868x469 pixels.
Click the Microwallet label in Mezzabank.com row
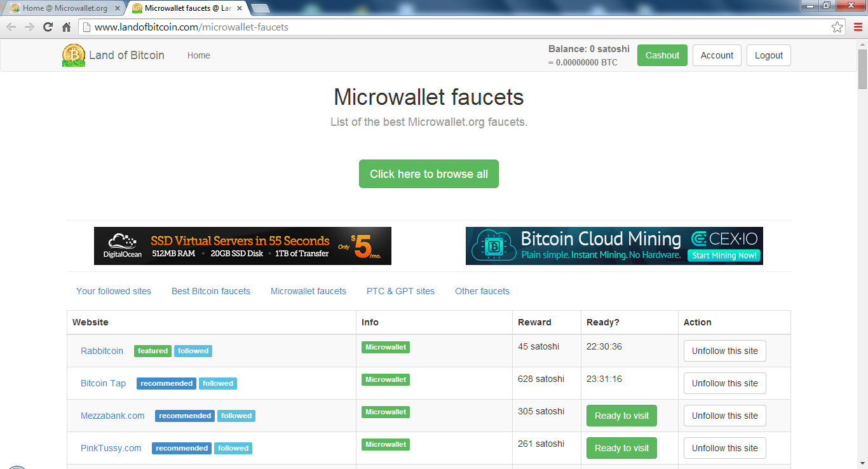tap(386, 412)
